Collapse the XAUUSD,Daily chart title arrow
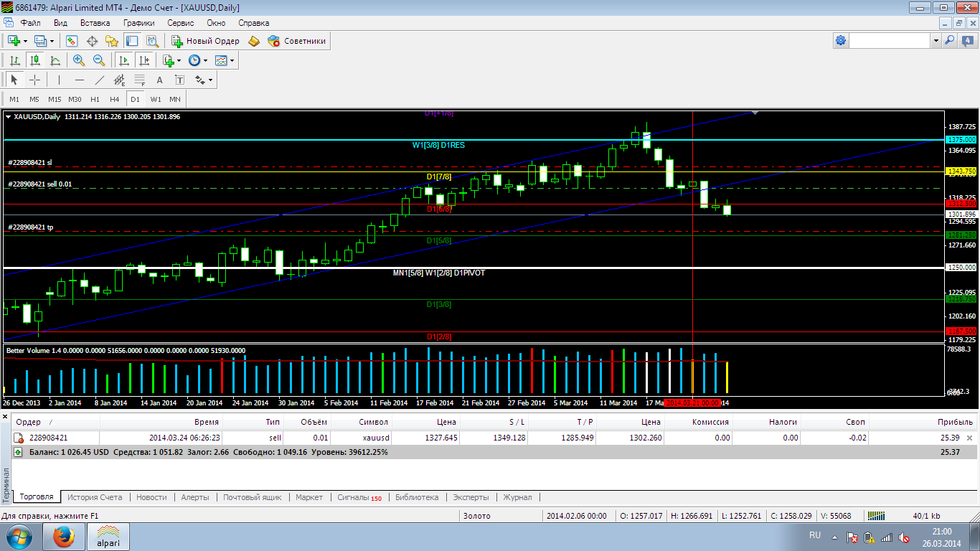The image size is (980, 551). tap(8, 116)
